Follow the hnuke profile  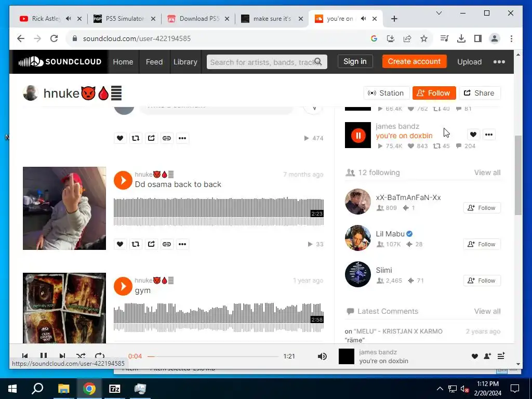pos(434,93)
